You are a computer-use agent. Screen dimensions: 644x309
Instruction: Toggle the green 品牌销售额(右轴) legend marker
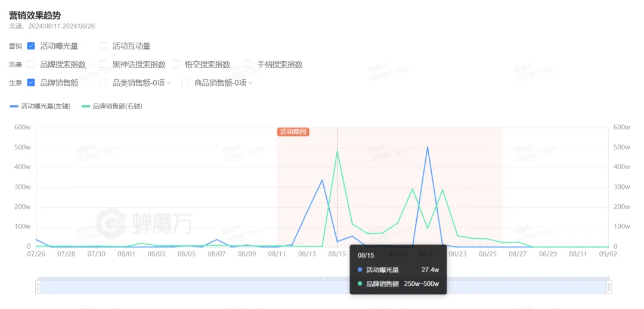click(x=86, y=107)
